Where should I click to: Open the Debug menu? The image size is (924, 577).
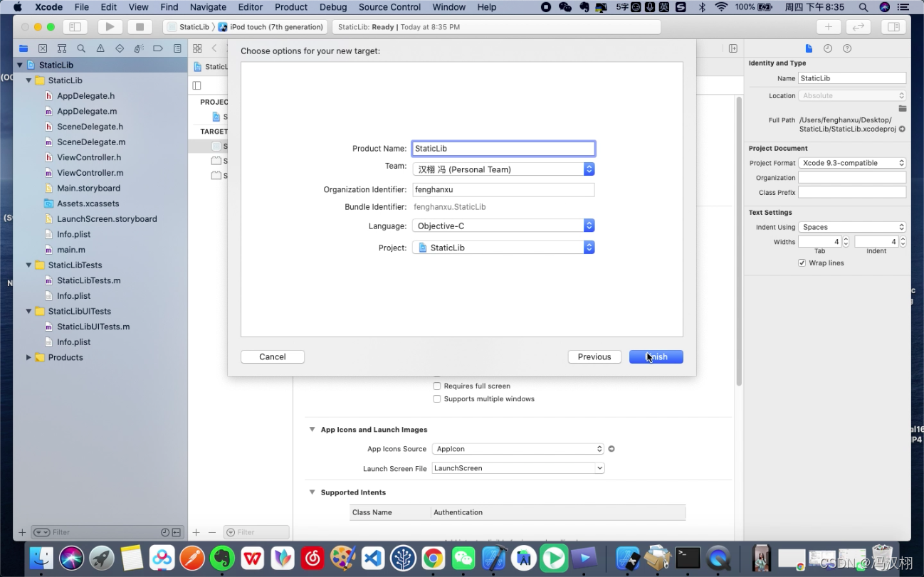point(333,7)
